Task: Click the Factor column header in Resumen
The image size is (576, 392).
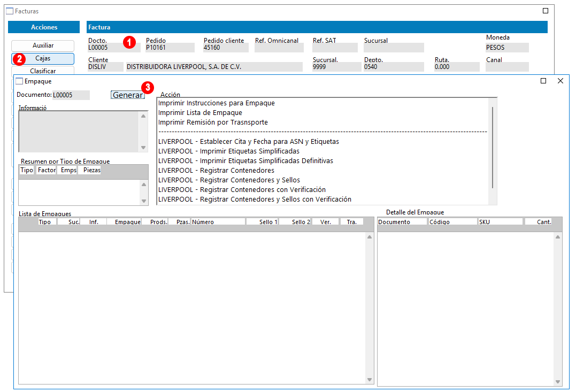Action: 47,170
